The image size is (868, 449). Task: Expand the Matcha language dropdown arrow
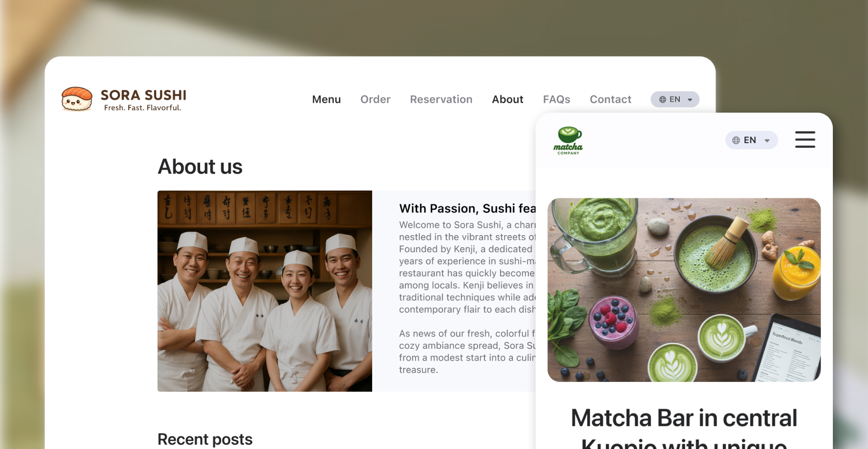(767, 141)
